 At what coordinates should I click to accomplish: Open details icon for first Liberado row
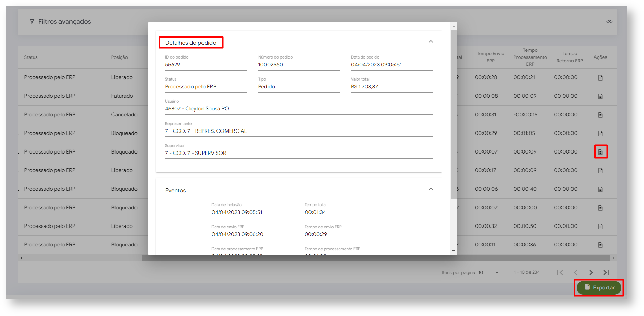(x=600, y=78)
